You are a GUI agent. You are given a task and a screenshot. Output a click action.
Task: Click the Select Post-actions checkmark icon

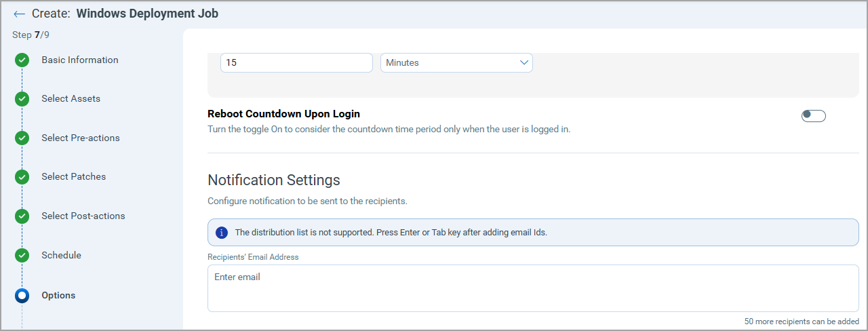click(x=22, y=216)
